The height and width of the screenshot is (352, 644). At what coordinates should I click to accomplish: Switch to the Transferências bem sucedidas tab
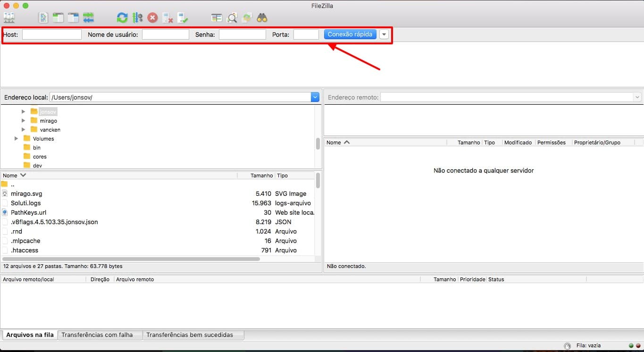pyautogui.click(x=193, y=335)
